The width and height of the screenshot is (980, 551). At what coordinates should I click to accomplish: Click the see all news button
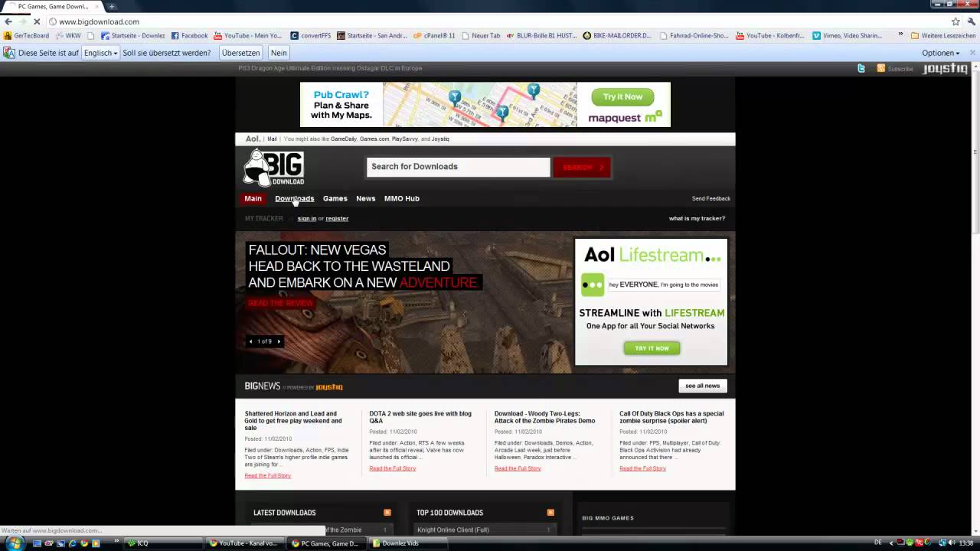pos(702,386)
